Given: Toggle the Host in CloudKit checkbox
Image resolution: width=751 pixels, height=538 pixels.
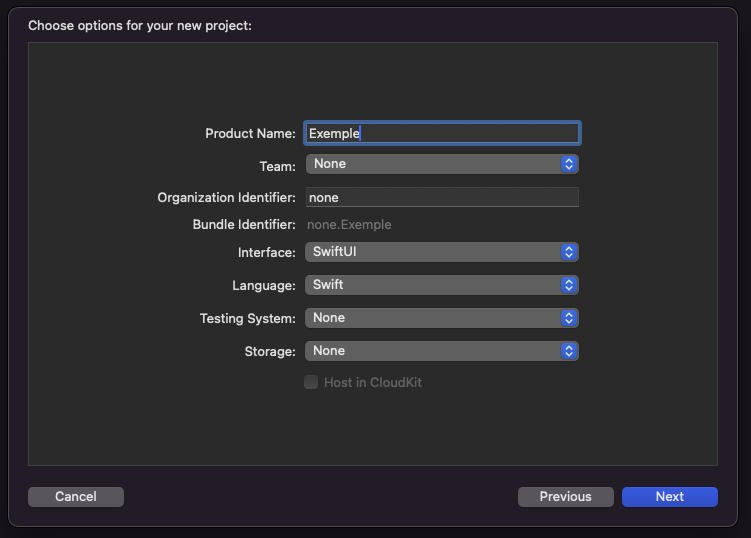Looking at the screenshot, I should click(311, 382).
